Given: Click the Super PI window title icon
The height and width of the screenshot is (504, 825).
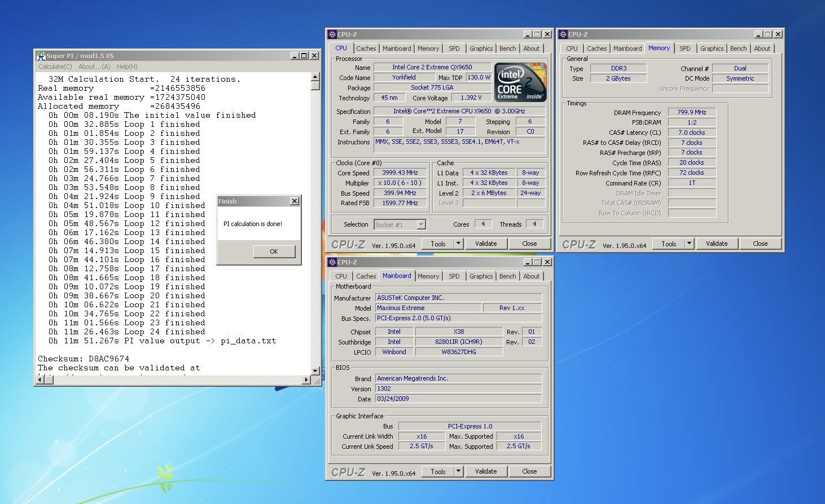Looking at the screenshot, I should (x=41, y=55).
